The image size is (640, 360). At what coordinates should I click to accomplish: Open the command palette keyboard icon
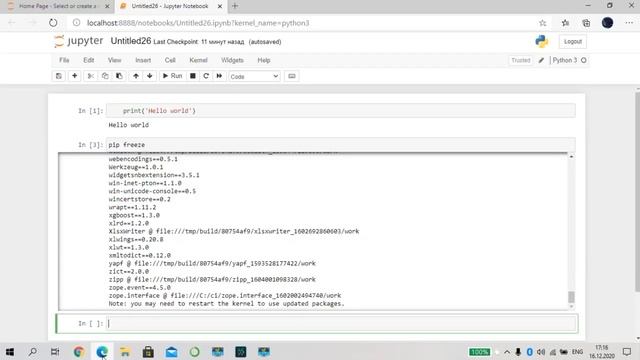point(291,76)
